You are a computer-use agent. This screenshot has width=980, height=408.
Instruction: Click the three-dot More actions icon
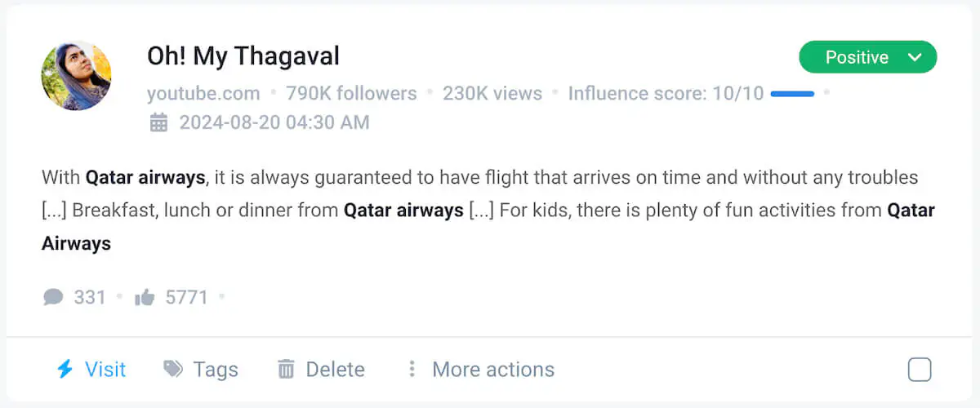412,370
